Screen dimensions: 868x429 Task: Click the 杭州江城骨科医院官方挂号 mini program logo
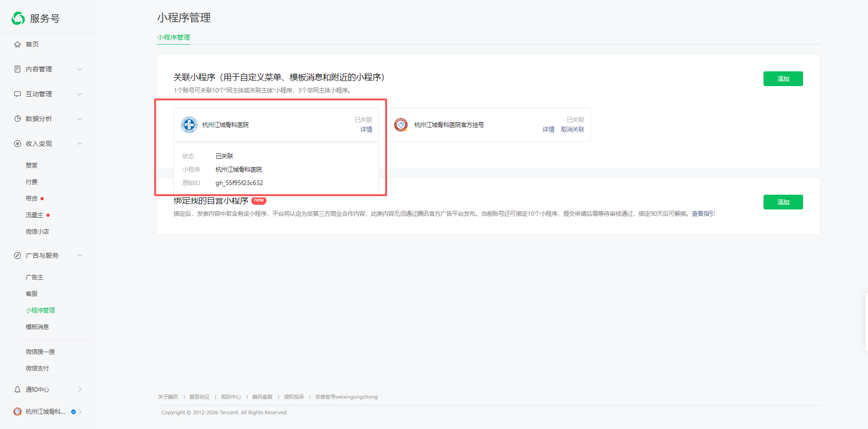[x=401, y=125]
